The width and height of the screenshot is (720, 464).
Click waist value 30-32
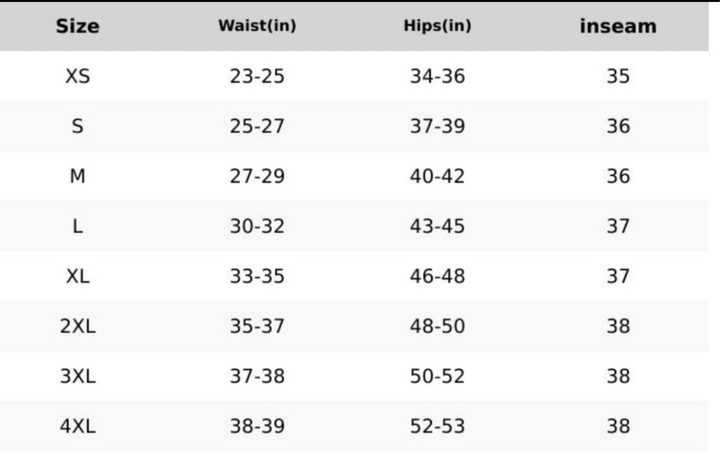(x=257, y=226)
